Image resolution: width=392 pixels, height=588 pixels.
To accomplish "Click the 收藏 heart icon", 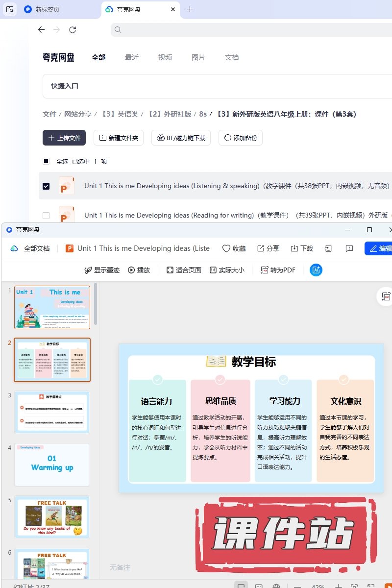I will click(x=226, y=248).
